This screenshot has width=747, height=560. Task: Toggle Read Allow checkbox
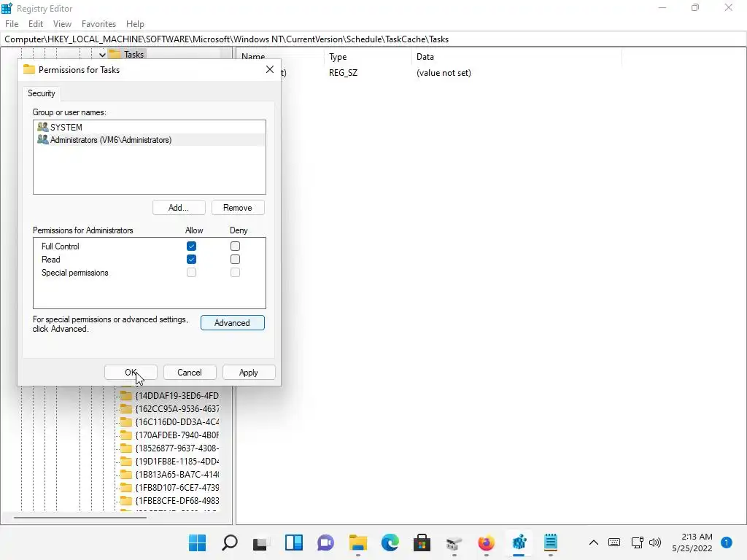(x=192, y=260)
